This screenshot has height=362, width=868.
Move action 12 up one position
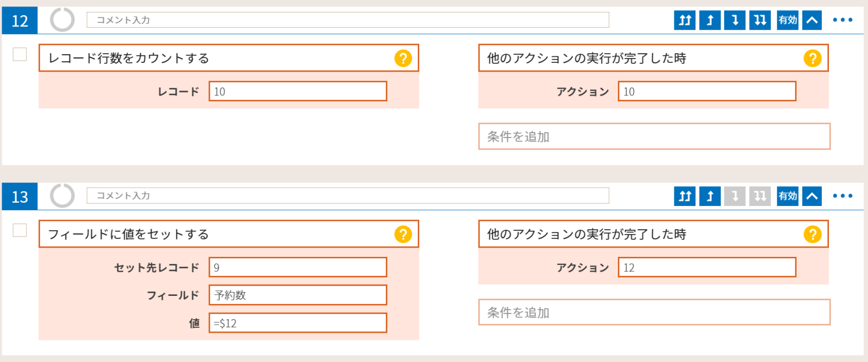(710, 20)
